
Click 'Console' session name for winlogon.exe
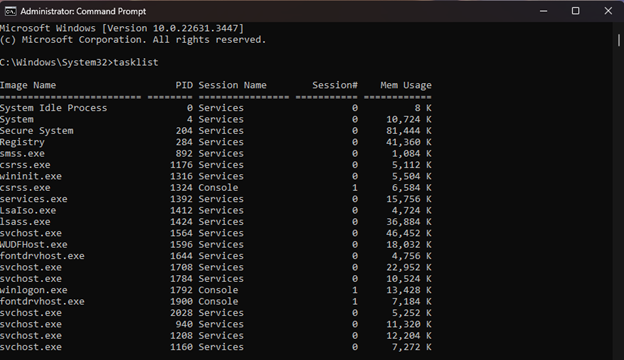218,290
